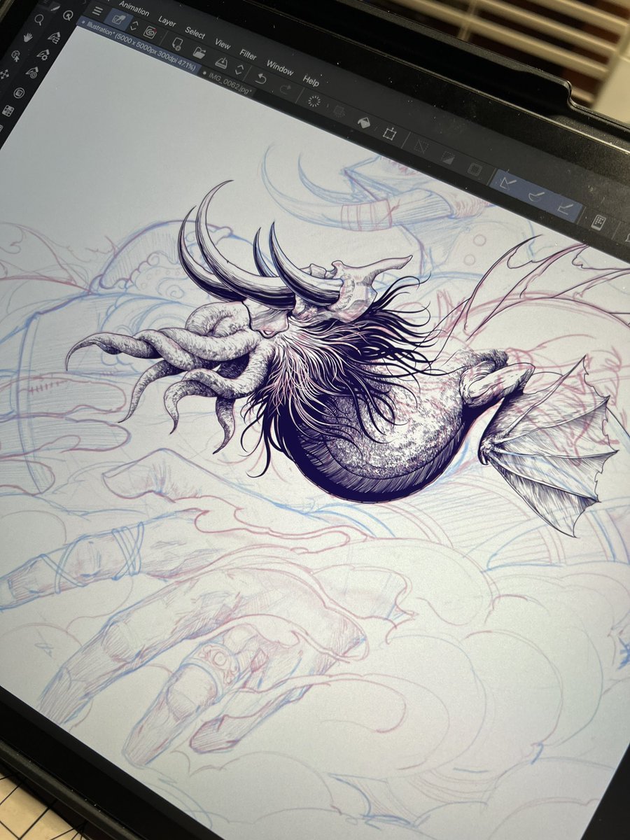Click the Open file folder icon
630x840 pixels.
(x=199, y=52)
